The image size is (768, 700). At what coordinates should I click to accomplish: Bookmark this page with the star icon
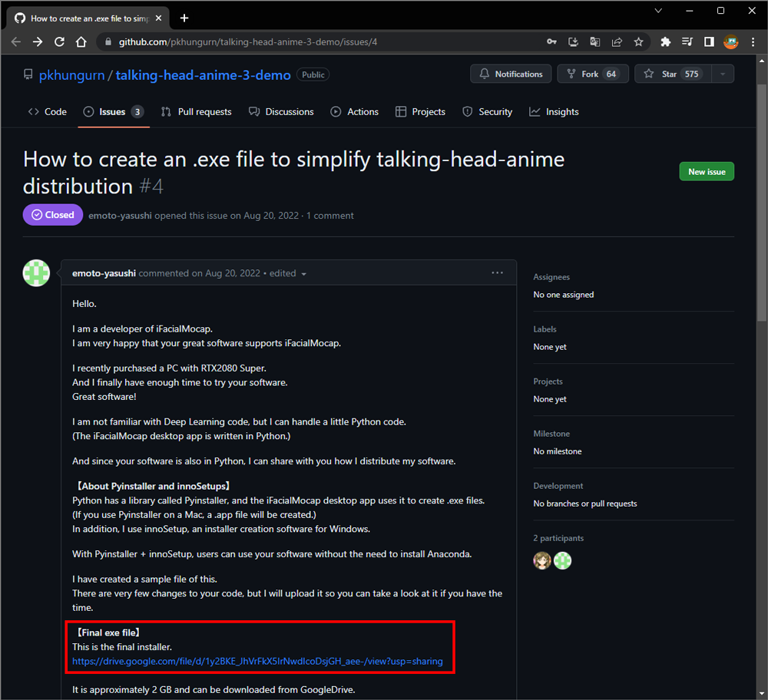pyautogui.click(x=638, y=42)
